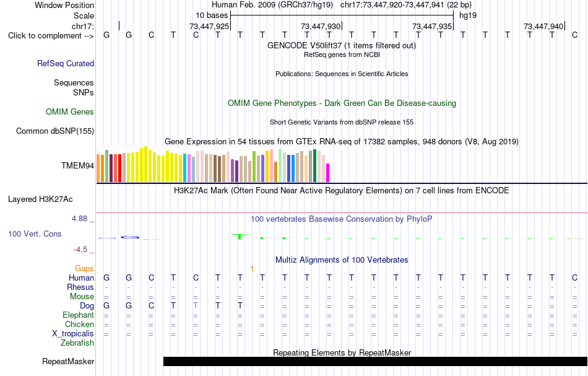Select the TMEM94 gene expression label
Screen dimensions: 588x376
tap(77, 166)
